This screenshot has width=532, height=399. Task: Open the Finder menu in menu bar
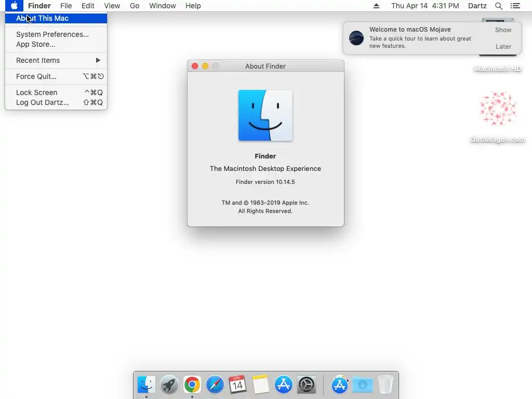[39, 6]
